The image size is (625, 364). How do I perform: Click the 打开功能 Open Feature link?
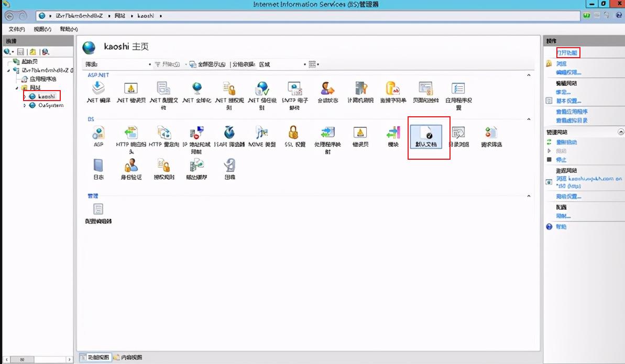pos(567,52)
